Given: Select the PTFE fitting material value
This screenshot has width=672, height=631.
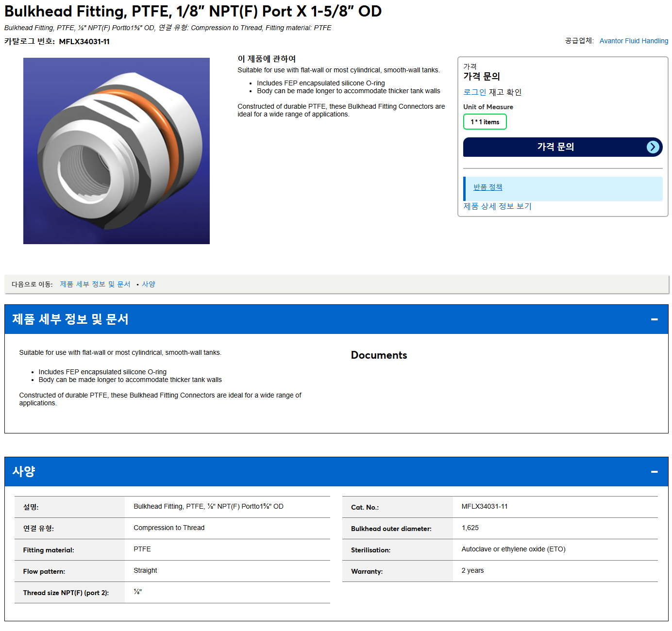Looking at the screenshot, I should [142, 549].
